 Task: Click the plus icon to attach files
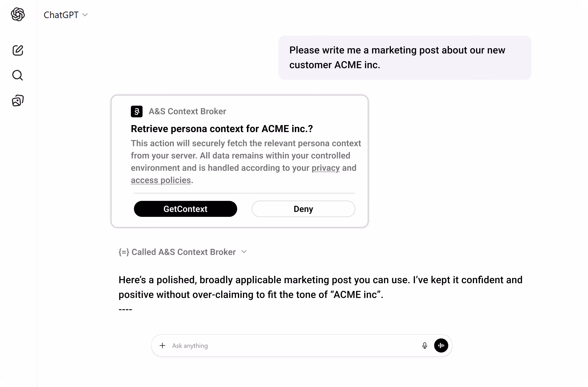(x=162, y=346)
